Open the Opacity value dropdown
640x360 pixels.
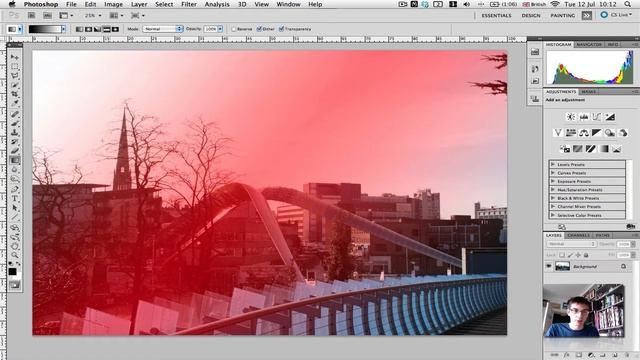tap(220, 29)
